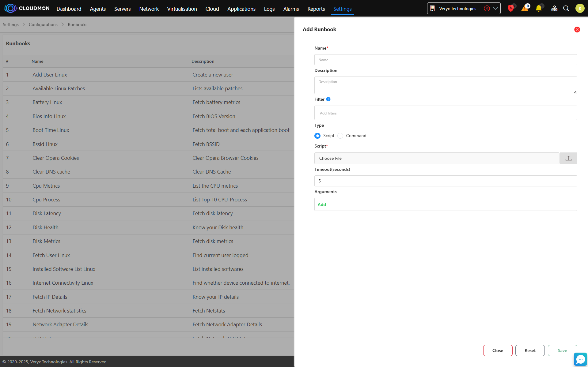
Task: Select the Command type radio button
Action: coord(340,136)
